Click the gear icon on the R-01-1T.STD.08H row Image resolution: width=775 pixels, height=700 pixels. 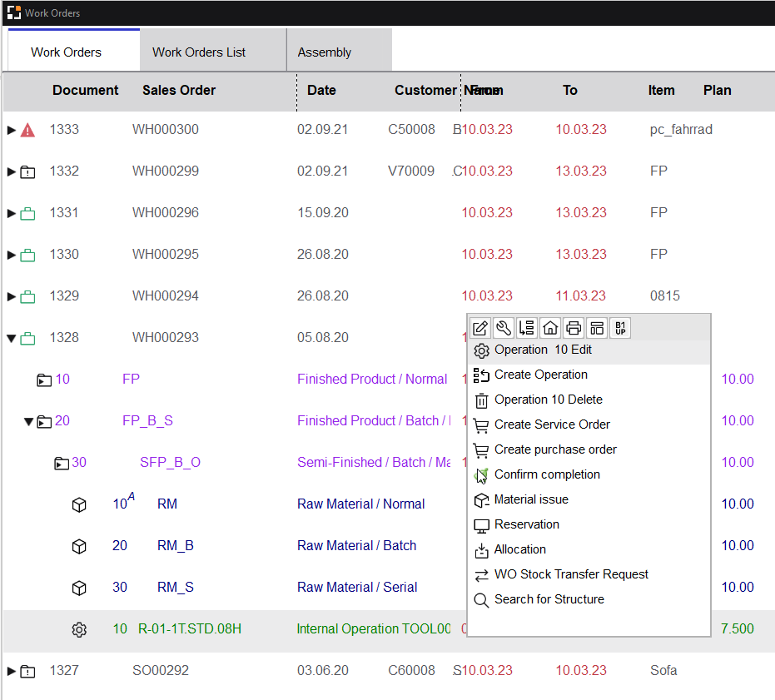point(79,629)
